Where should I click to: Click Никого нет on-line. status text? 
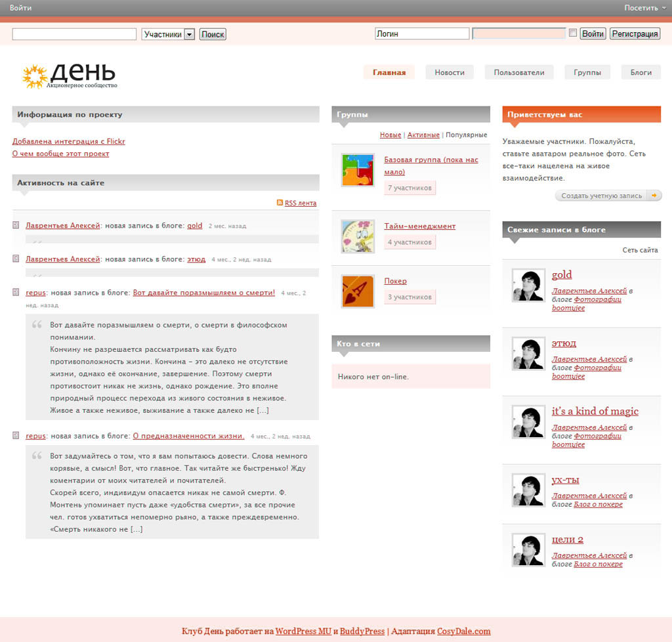(373, 377)
